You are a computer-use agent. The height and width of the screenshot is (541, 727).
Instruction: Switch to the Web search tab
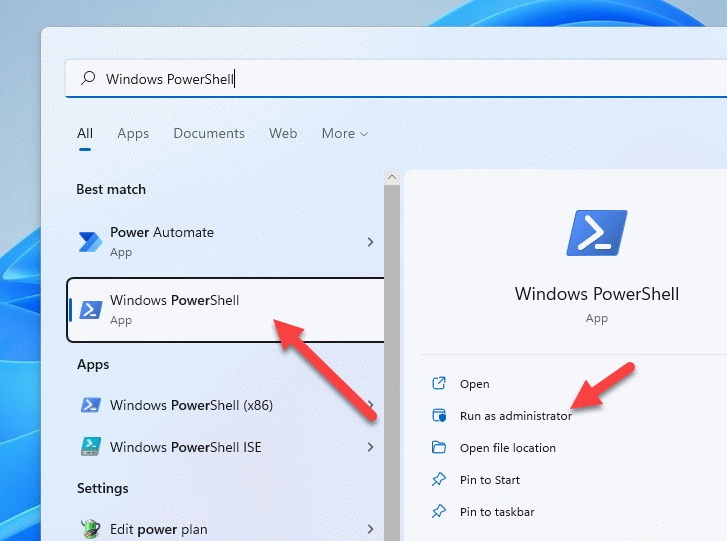coord(283,134)
